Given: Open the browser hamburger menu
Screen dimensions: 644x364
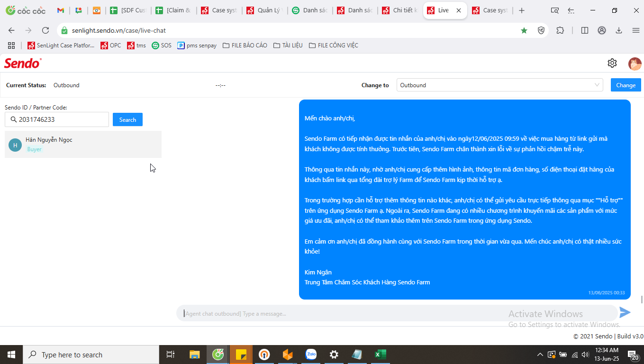Looking at the screenshot, I should [636, 30].
